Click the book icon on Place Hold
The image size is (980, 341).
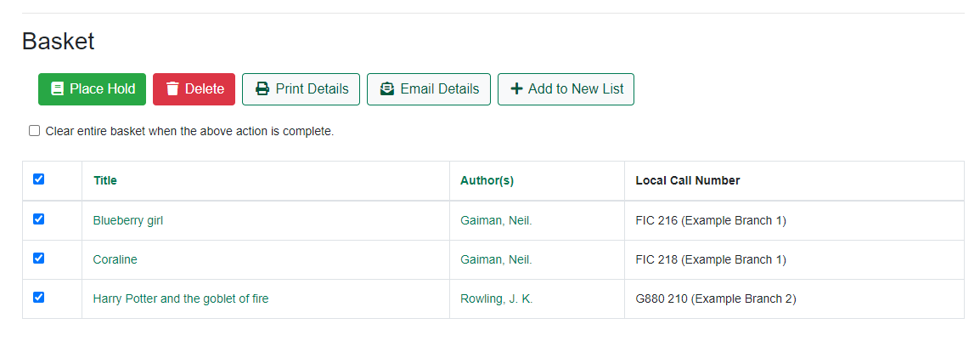click(x=58, y=89)
